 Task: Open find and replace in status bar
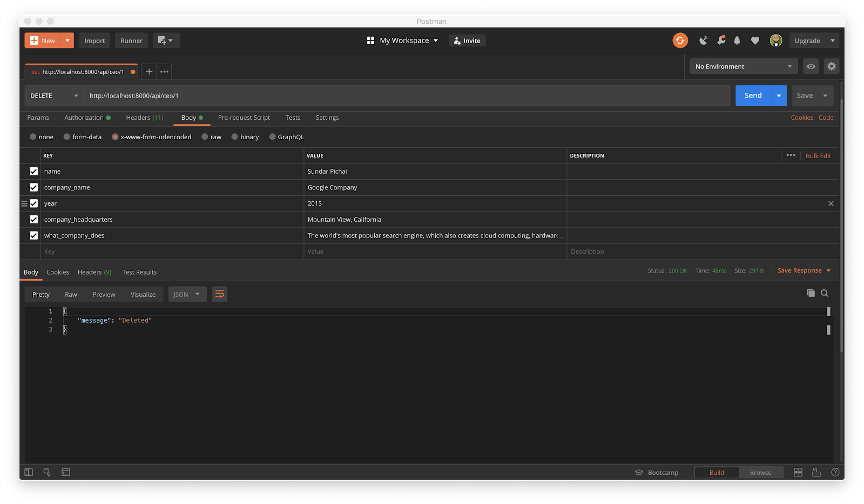(47, 472)
